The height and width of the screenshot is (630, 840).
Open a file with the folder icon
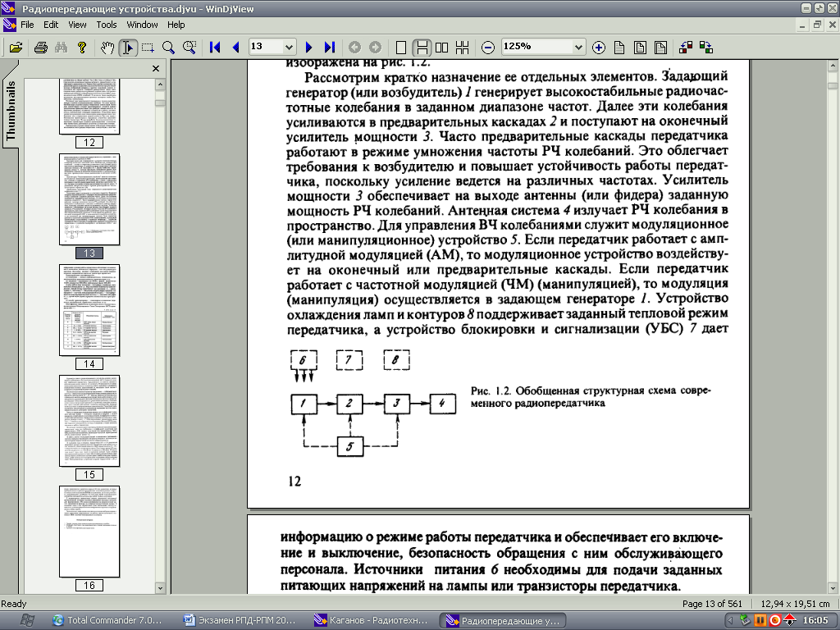click(16, 48)
